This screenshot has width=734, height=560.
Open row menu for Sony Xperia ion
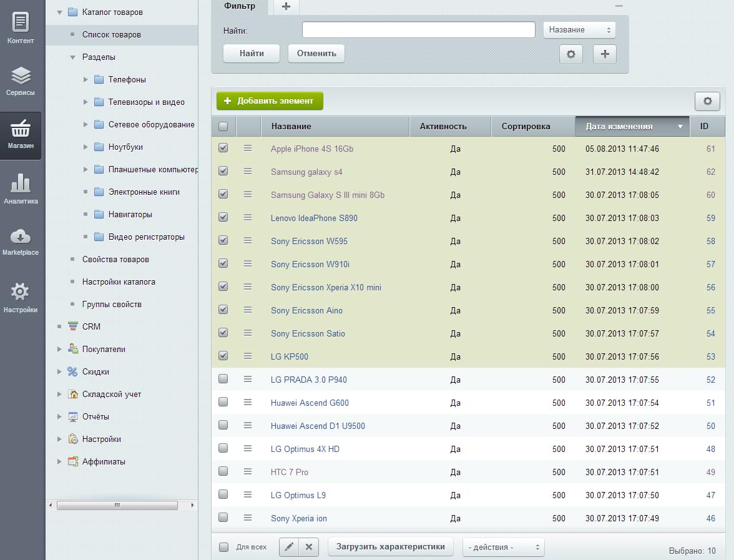(x=248, y=518)
